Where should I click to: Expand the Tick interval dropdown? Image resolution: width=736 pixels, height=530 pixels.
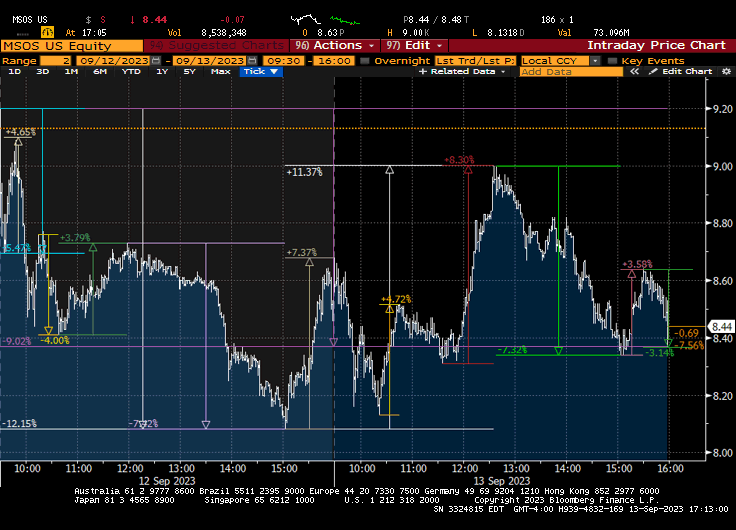coord(261,71)
